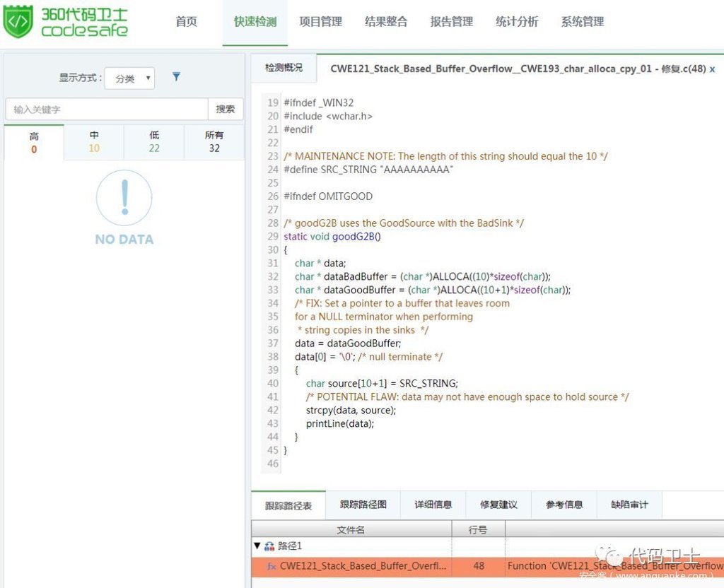Focus the 输入关键字 search field
724x588 pixels.
pos(107,110)
